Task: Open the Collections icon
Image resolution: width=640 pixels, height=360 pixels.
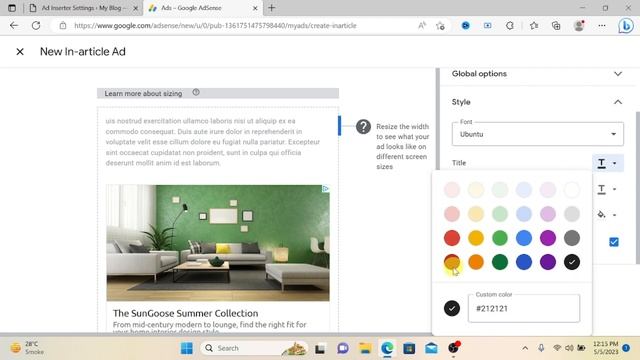Action: coord(556,26)
